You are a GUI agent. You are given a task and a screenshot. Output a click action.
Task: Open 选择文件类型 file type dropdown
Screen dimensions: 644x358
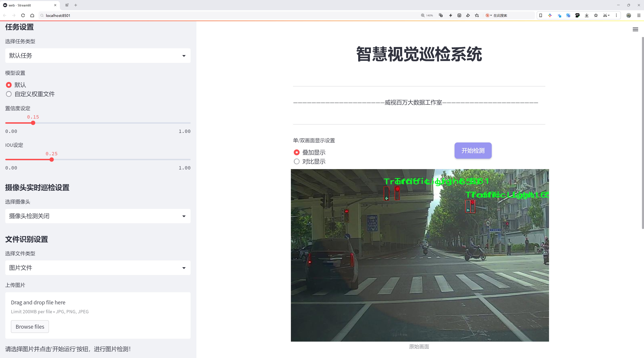[x=98, y=268]
